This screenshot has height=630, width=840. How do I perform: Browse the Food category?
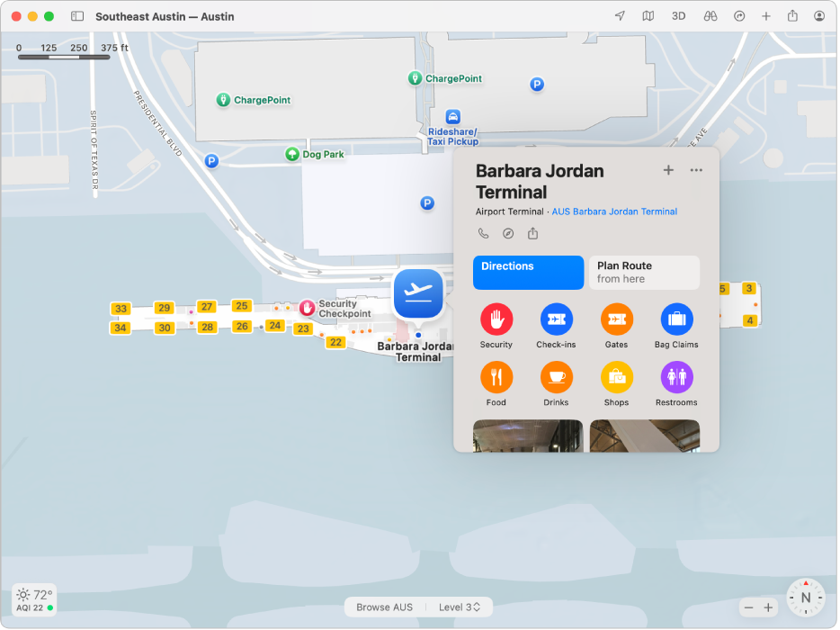(x=496, y=384)
